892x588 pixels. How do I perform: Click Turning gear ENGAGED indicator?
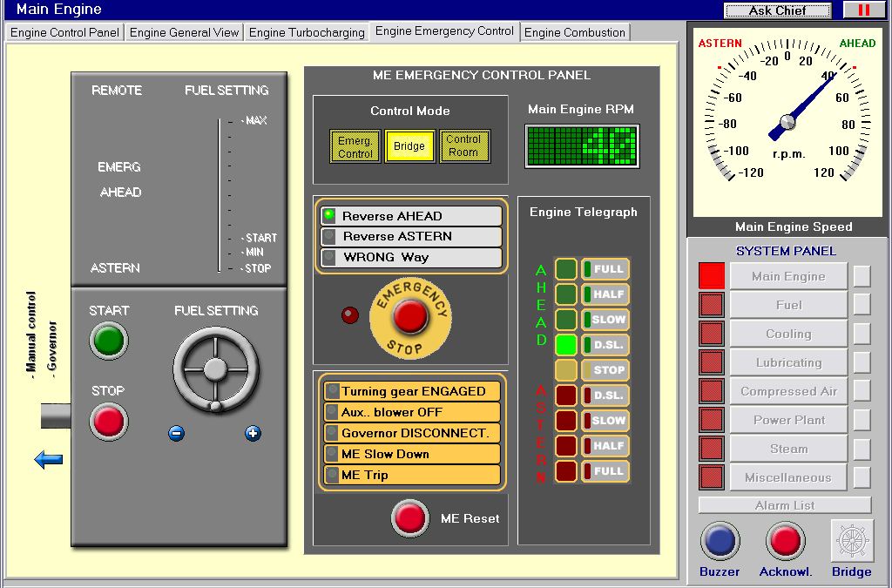[411, 391]
